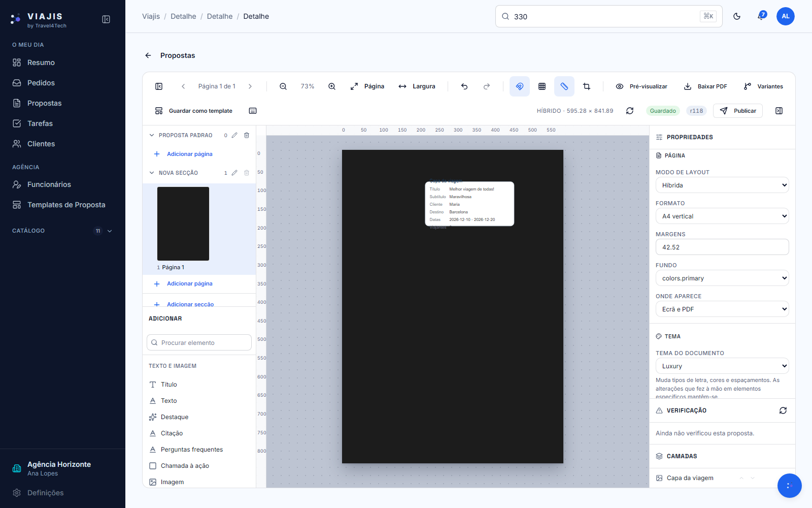Delete PROPOSTA PADRAO trash icon
The height and width of the screenshot is (508, 812).
(247, 135)
